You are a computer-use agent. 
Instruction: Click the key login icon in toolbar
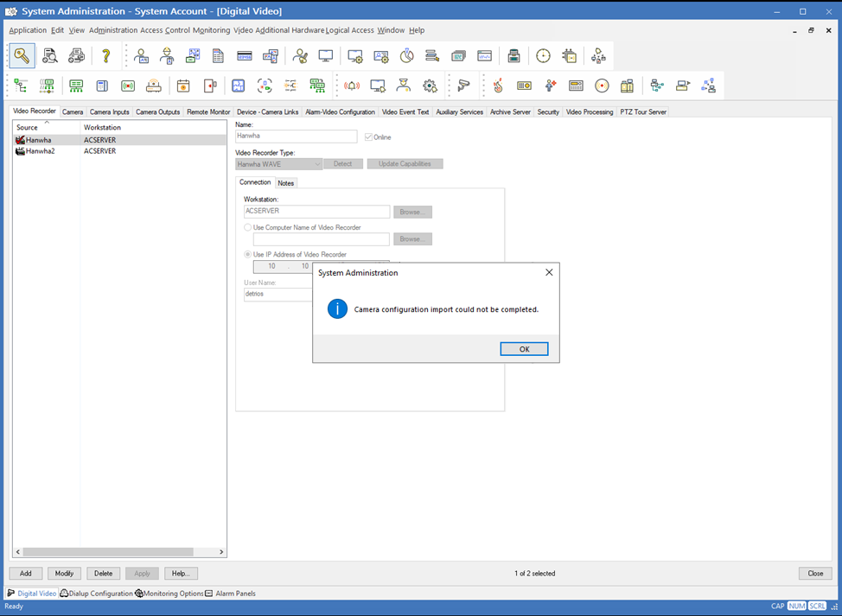(x=22, y=56)
